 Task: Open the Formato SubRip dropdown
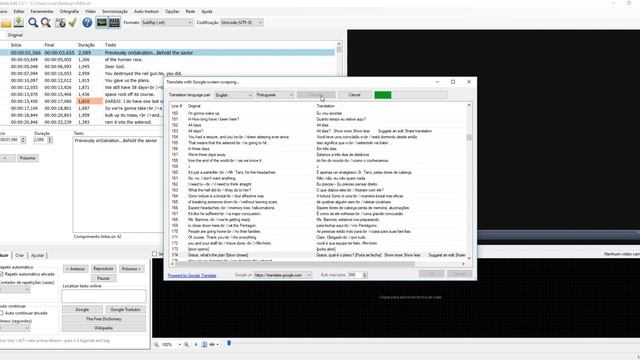[167, 22]
